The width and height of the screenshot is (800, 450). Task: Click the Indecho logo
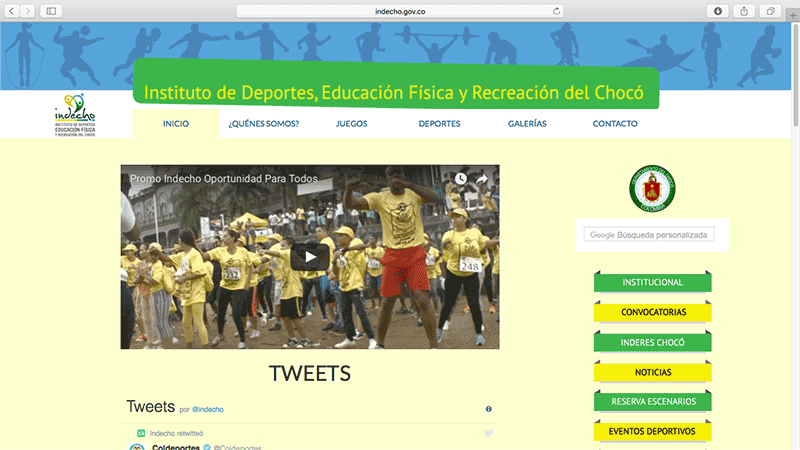click(x=75, y=115)
